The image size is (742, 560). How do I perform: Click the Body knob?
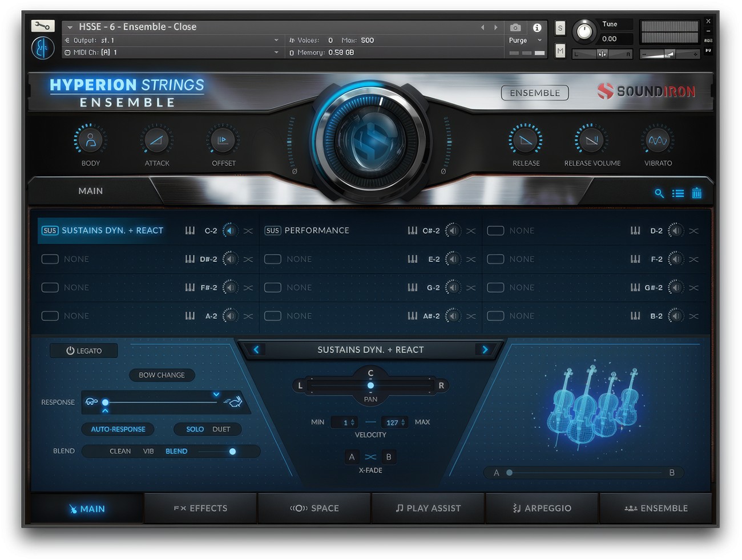(x=90, y=140)
